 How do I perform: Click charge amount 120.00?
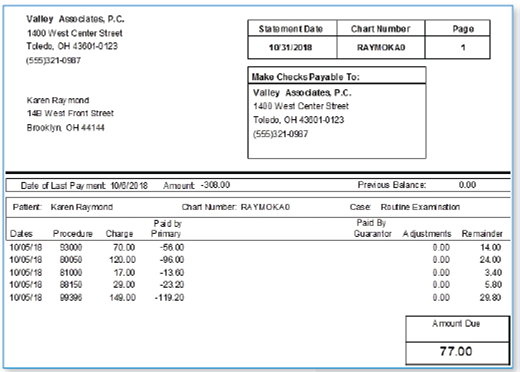122,260
